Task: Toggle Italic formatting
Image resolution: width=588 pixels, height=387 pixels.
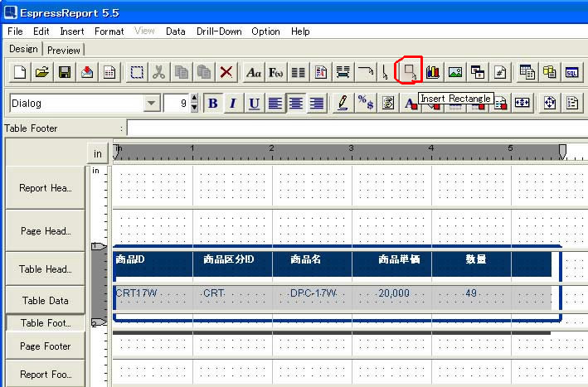Action: [x=233, y=104]
